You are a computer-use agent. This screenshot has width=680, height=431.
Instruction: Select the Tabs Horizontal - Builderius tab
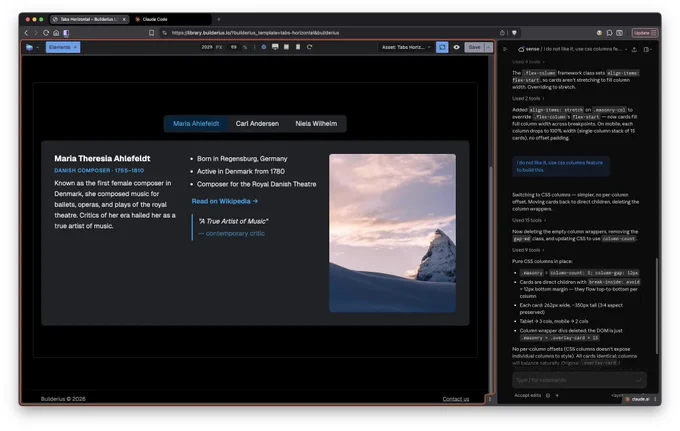pos(87,19)
